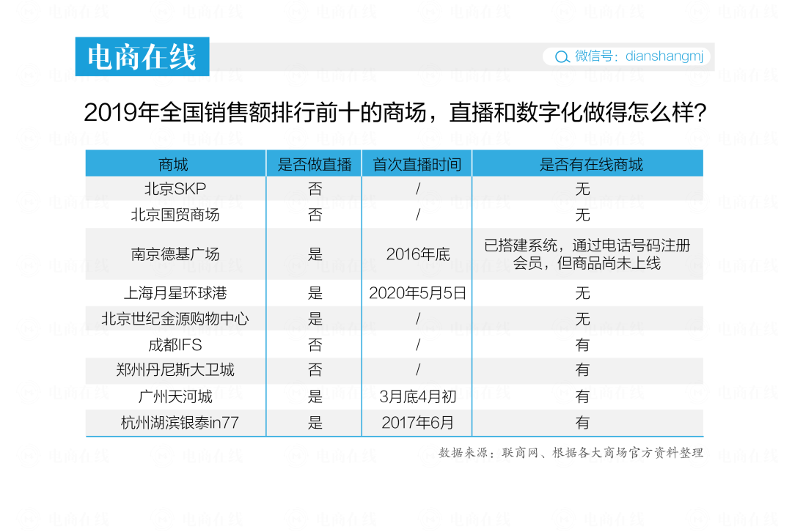Select the 北京国贸商场 cell
Image resolution: width=792 pixels, height=532 pixels.
[x=175, y=215]
